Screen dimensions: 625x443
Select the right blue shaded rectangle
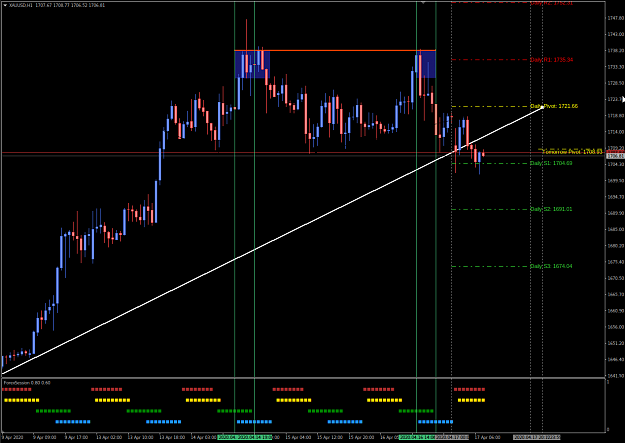coord(426,64)
